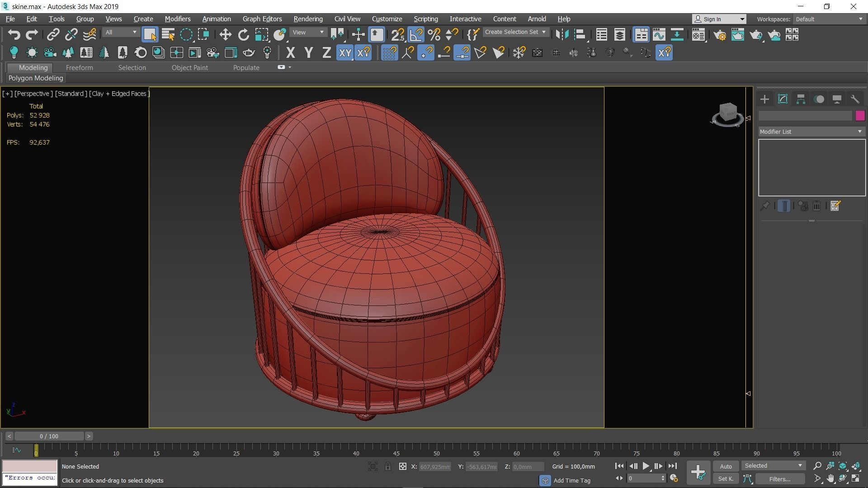Screen dimensions: 868x488
Task: Toggle the 2.5D Snaps button
Action: pyautogui.click(x=398, y=35)
